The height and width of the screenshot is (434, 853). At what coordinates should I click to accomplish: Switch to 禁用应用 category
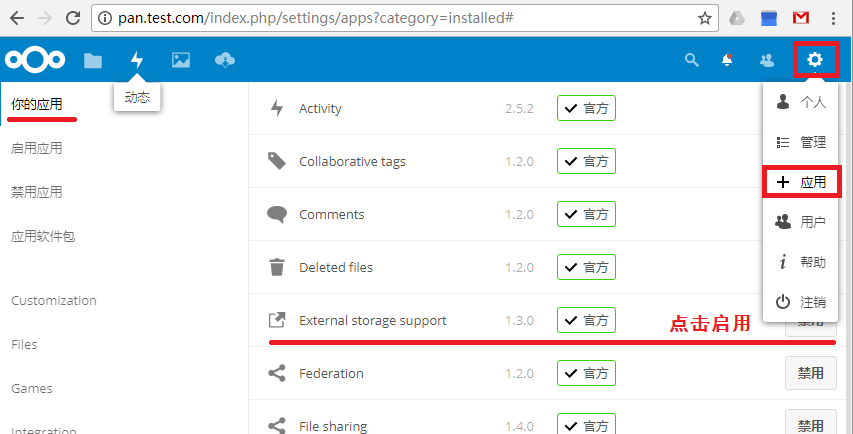click(x=37, y=192)
